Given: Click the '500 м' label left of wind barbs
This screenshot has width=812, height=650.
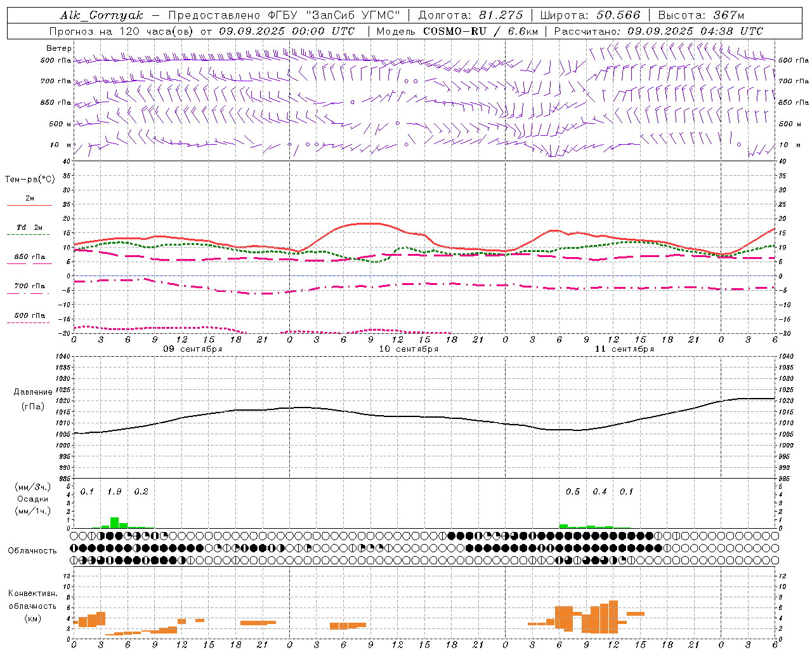Looking at the screenshot, I should tap(60, 124).
